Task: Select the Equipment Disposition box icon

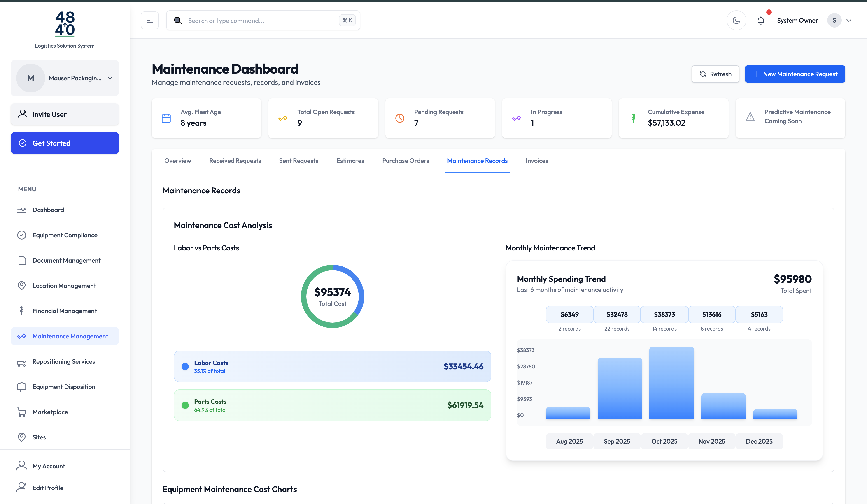Action: 22,386
